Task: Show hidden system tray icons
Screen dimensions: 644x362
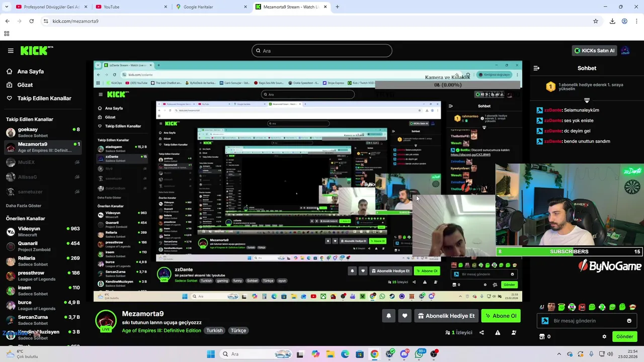Action: pos(558,354)
